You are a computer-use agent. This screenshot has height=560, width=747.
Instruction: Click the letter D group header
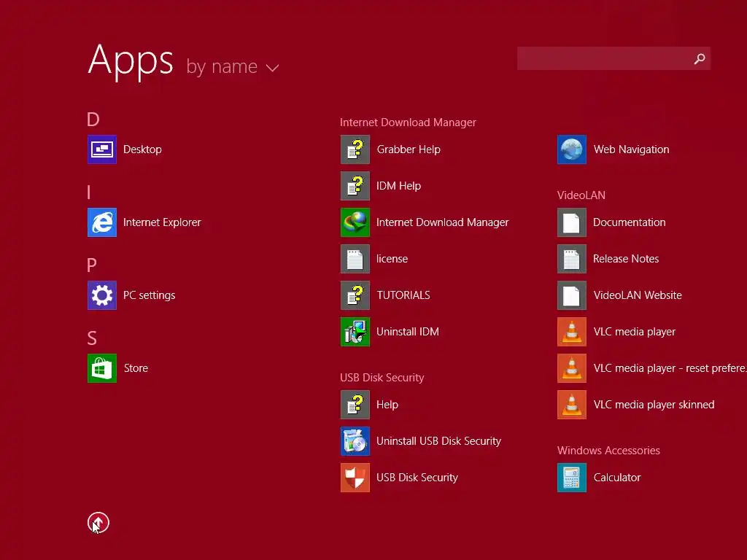[93, 119]
